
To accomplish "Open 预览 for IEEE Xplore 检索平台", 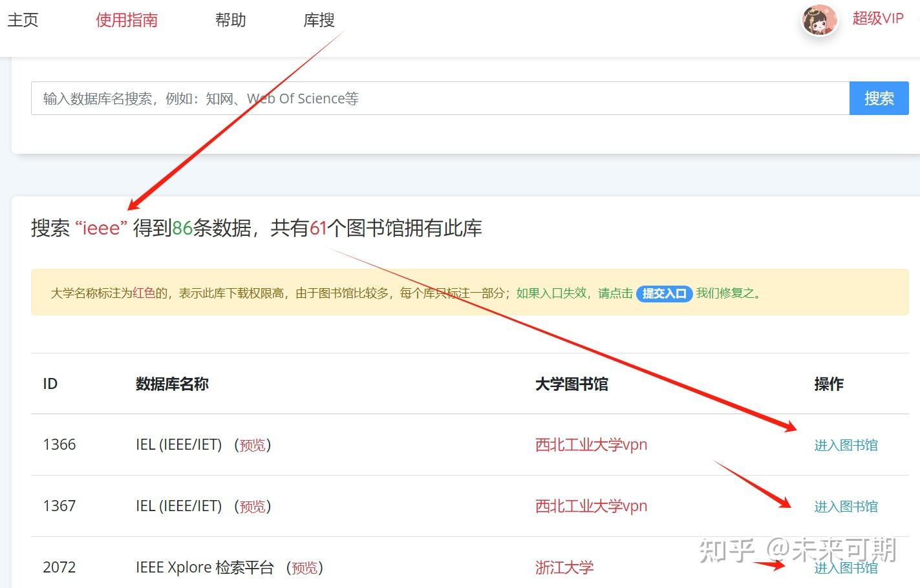I will pyautogui.click(x=305, y=567).
